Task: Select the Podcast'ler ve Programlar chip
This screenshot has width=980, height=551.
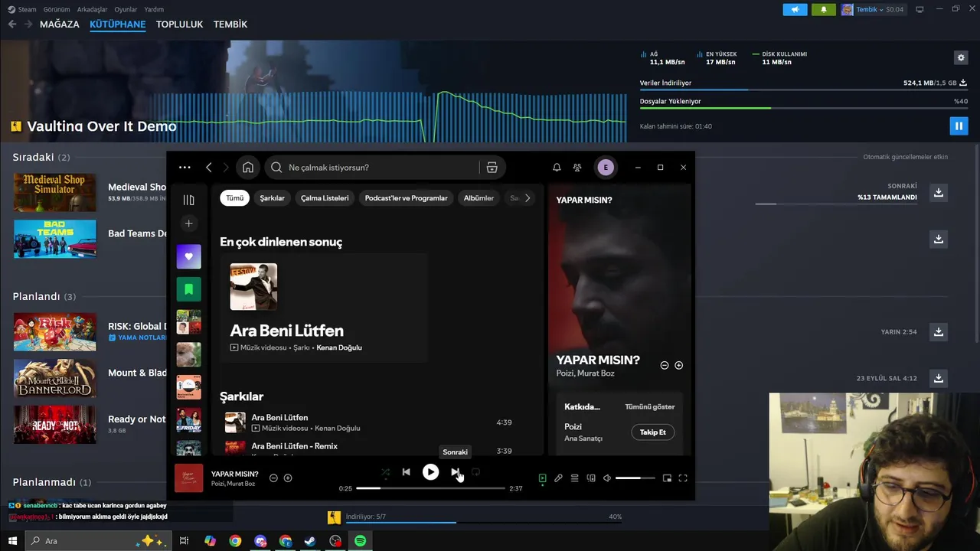Action: click(406, 198)
